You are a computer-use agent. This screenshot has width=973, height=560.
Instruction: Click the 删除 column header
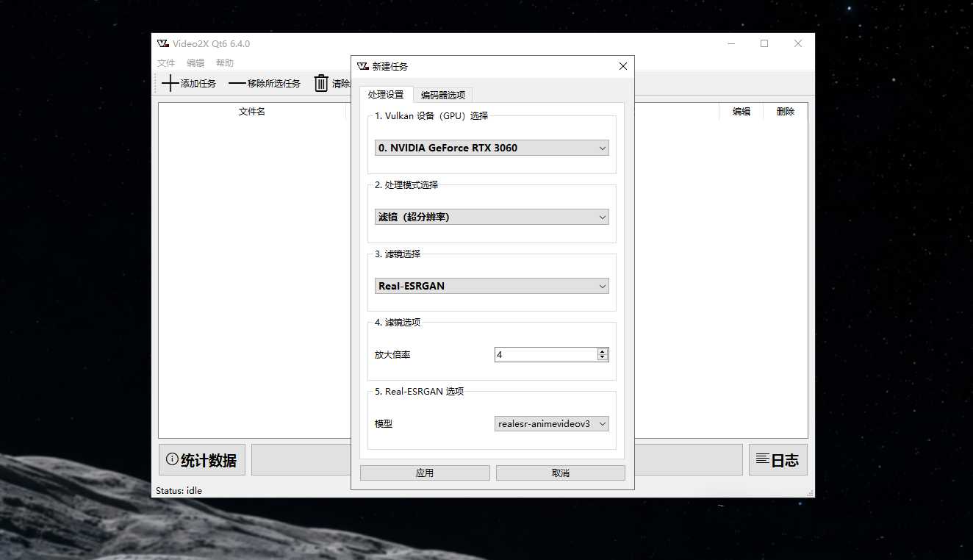coord(786,112)
